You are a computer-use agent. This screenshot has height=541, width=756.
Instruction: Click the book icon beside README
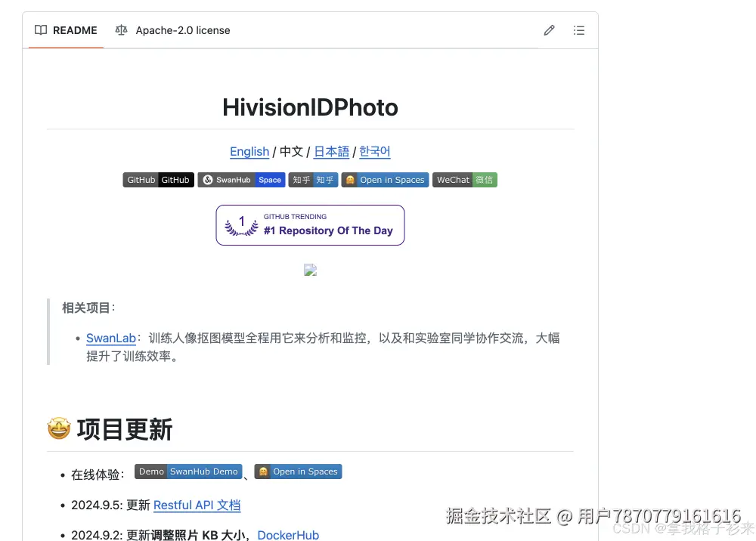point(41,30)
